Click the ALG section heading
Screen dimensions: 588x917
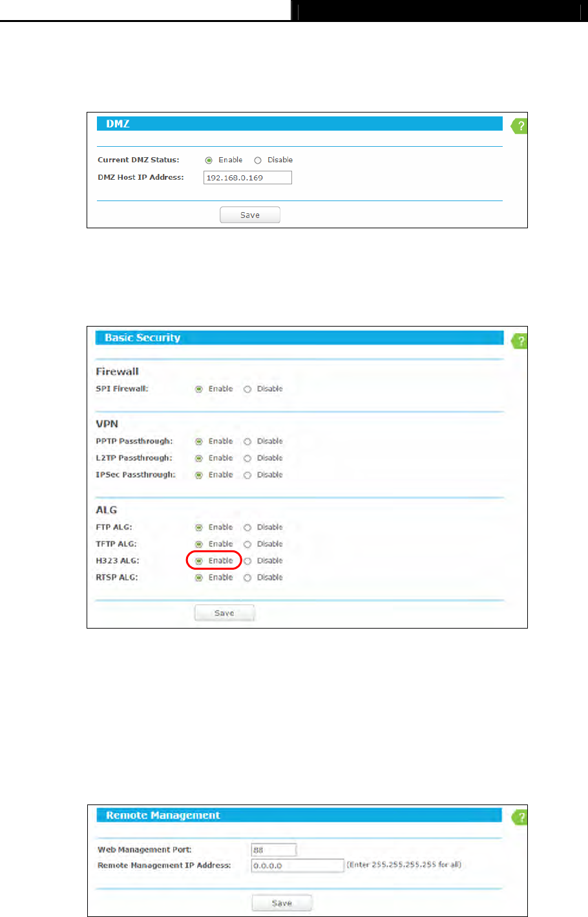pyautogui.click(x=106, y=510)
